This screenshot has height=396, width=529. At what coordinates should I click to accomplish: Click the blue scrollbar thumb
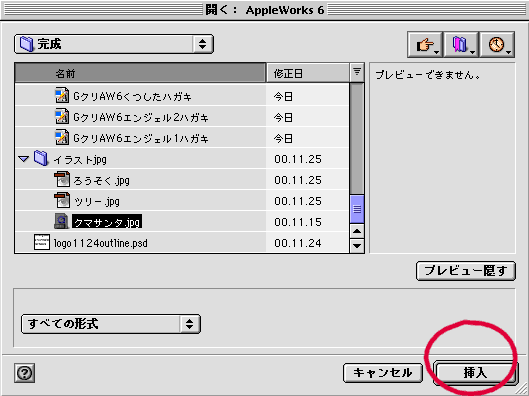[x=357, y=209]
